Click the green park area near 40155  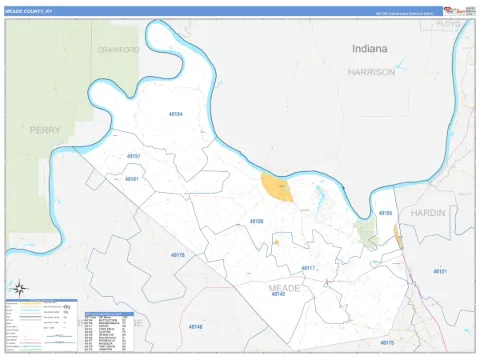click(366, 233)
